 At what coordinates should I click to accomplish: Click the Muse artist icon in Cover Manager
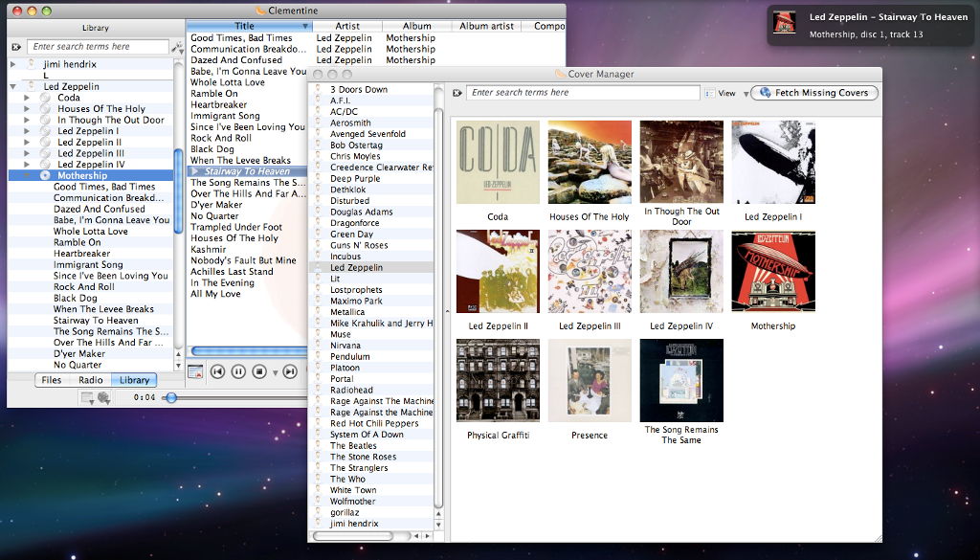(318, 334)
